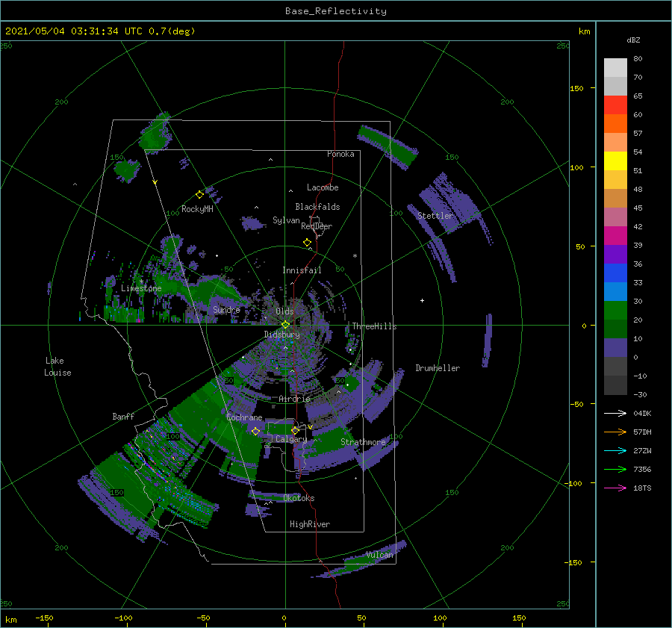
Task: Click the Sundre label
Action: pos(226,309)
